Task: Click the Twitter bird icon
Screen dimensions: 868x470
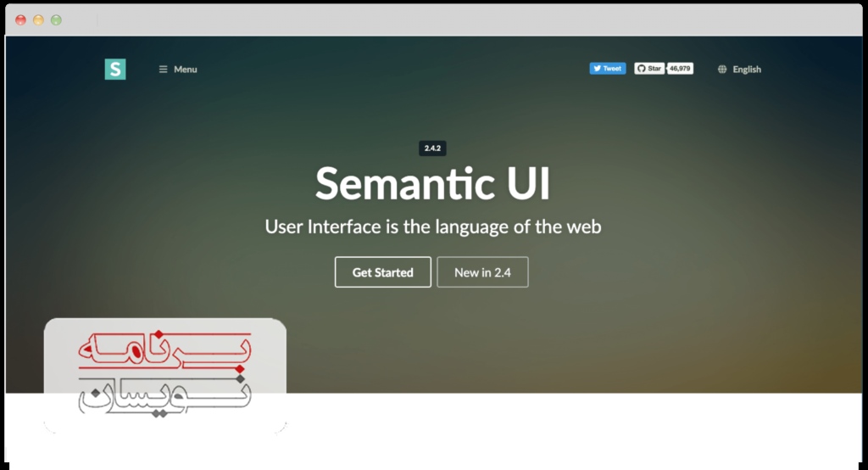Action: click(597, 69)
